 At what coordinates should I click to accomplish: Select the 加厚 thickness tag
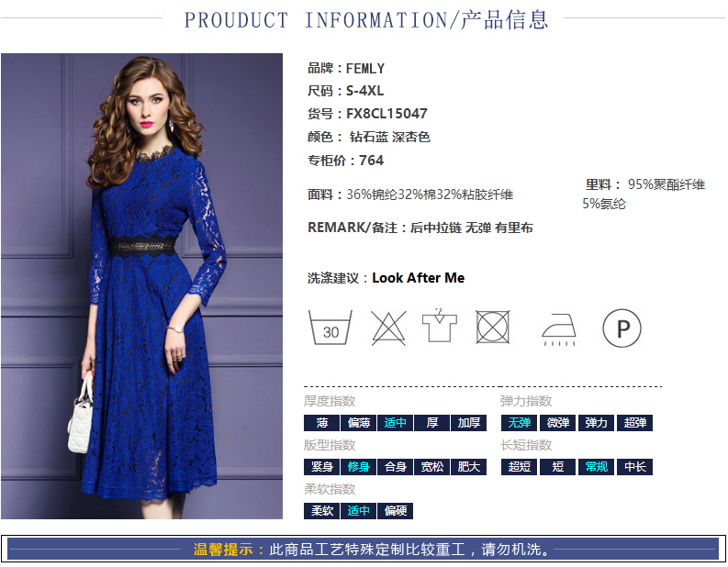point(468,423)
